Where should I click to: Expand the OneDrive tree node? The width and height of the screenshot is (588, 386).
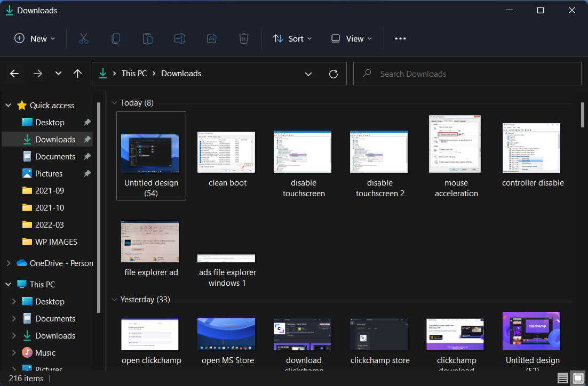[8, 263]
